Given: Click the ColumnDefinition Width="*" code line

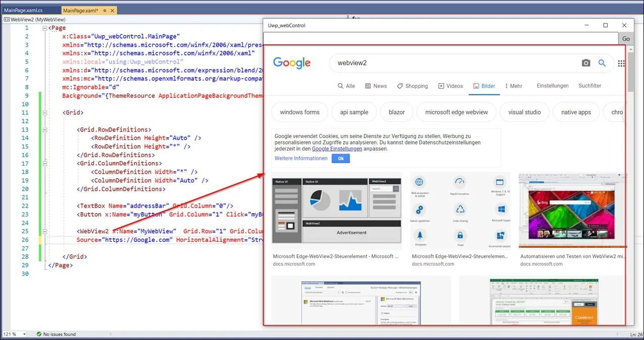Looking at the screenshot, I should (x=144, y=172).
